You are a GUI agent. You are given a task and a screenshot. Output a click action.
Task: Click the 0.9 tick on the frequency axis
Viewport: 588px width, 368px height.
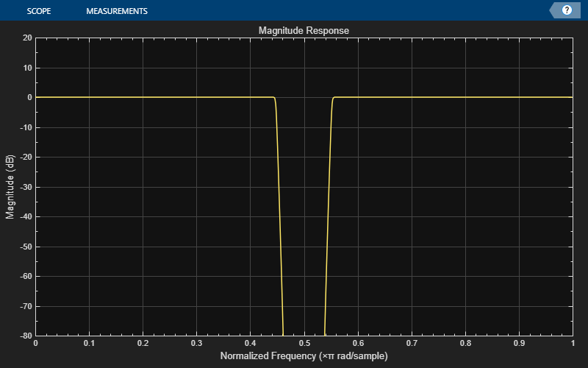click(x=518, y=344)
